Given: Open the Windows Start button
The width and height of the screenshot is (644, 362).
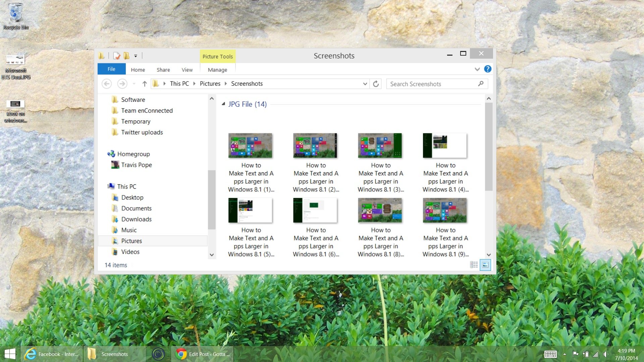Looking at the screenshot, I should (10, 354).
